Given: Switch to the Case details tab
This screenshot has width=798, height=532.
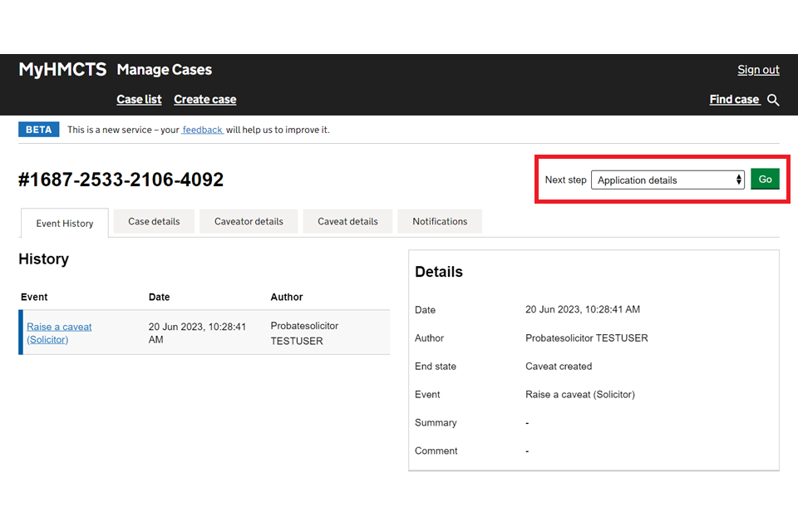Looking at the screenshot, I should coord(154,221).
